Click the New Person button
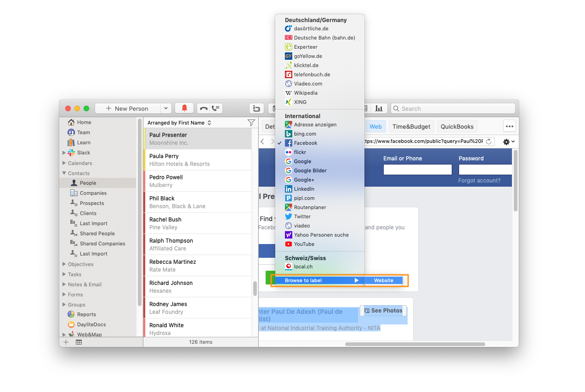The image size is (585, 392). coord(128,108)
